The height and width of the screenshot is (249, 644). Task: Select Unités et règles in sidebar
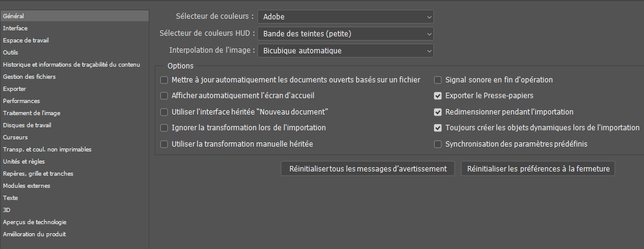pyautogui.click(x=24, y=161)
